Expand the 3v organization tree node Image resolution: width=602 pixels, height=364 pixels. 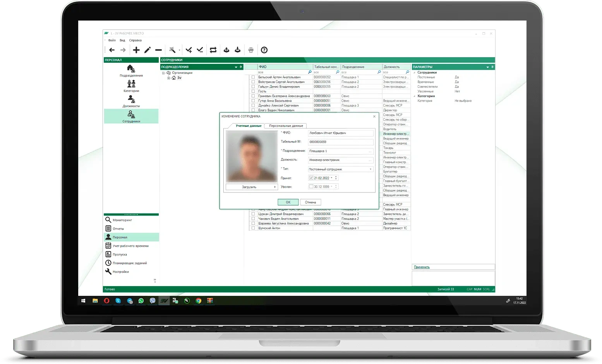click(x=169, y=78)
